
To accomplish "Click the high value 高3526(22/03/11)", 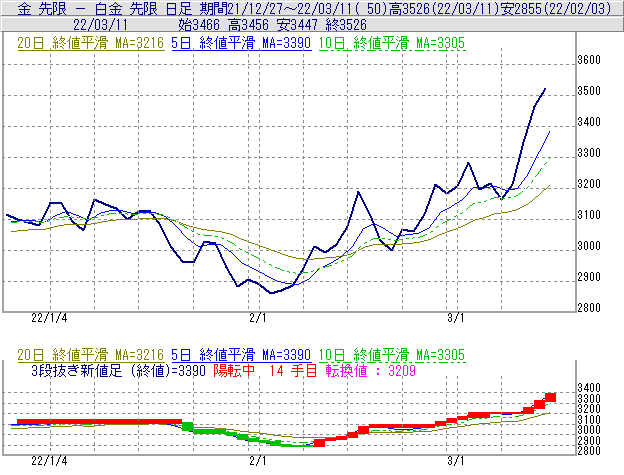I will pos(443,8).
